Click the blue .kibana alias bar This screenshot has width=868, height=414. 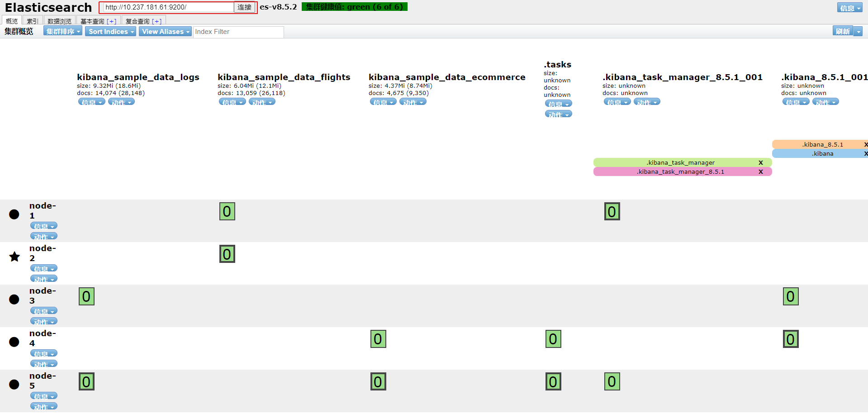click(x=820, y=153)
